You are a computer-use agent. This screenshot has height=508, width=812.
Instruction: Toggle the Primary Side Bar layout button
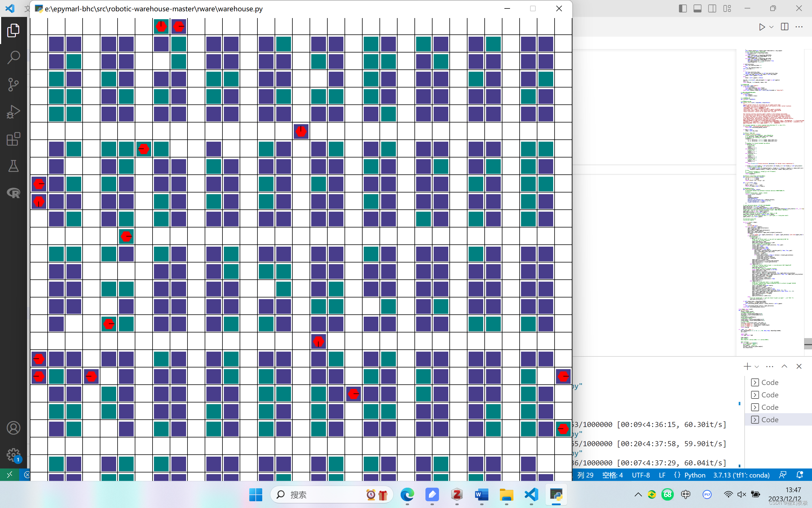tap(683, 8)
